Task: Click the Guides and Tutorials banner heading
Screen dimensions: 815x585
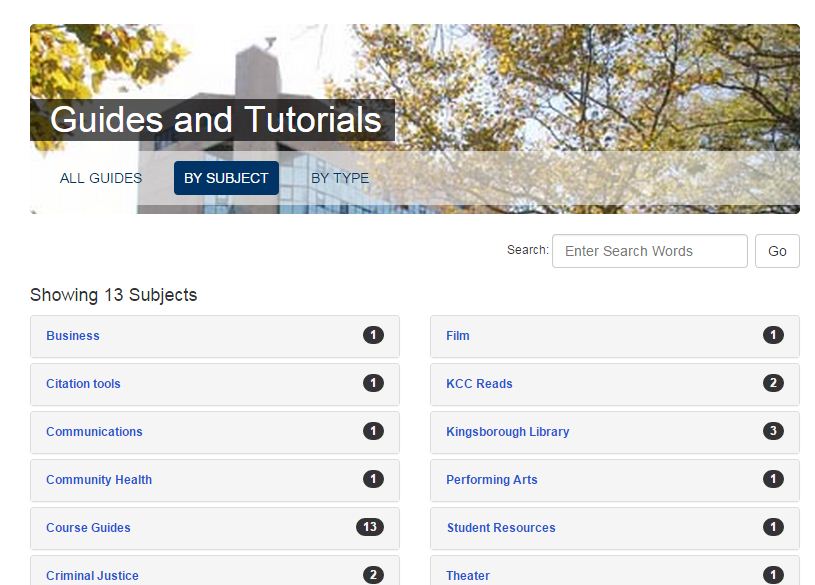Action: [215, 119]
